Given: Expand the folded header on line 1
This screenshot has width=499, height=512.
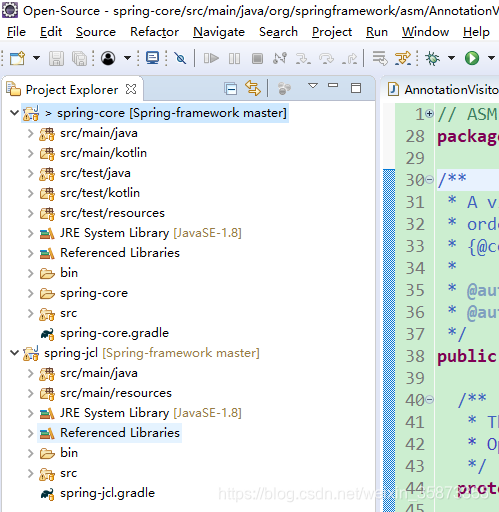Looking at the screenshot, I should coord(430,114).
